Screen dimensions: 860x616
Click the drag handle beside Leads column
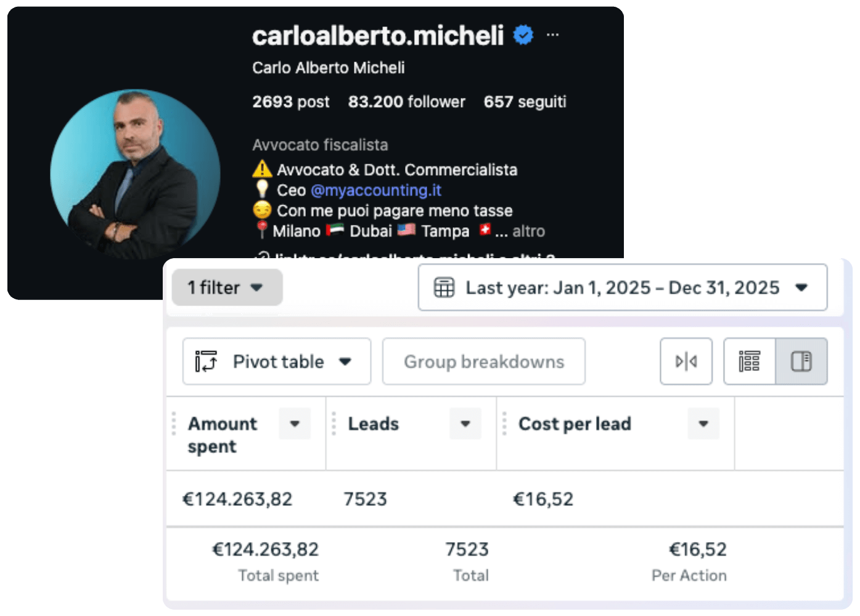pos(334,424)
